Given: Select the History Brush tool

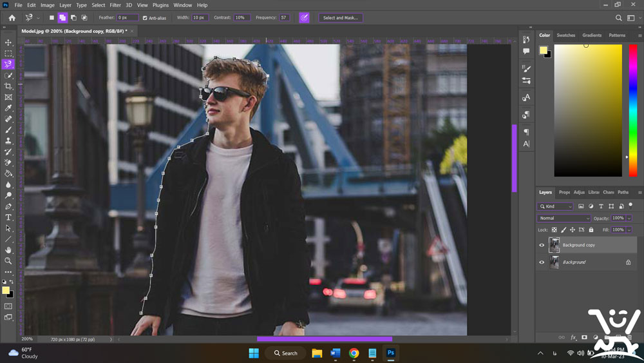Looking at the screenshot, I should (8, 152).
